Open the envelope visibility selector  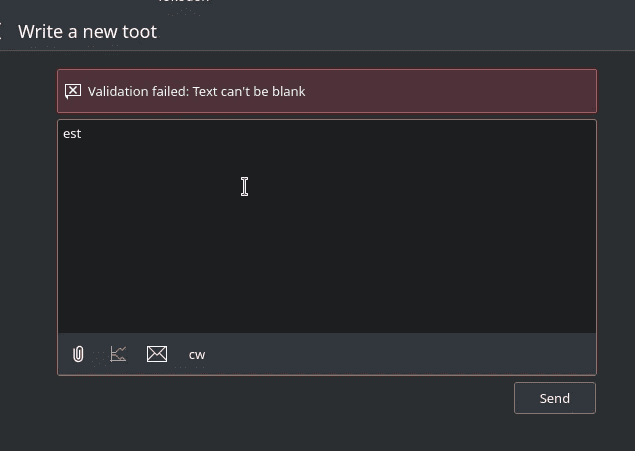tap(157, 354)
